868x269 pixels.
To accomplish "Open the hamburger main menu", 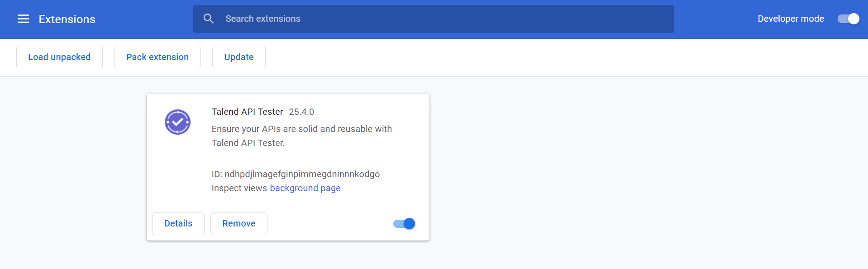I will coord(23,19).
